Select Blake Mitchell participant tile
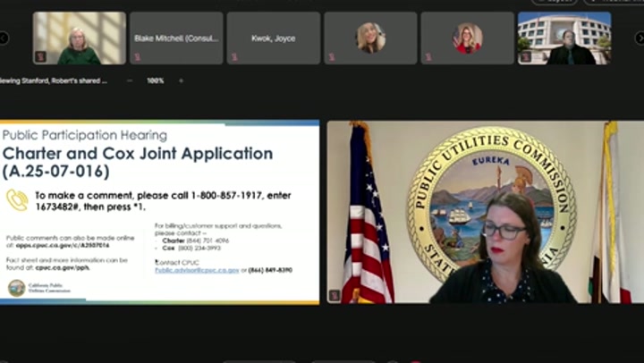644x363 pixels. click(x=176, y=38)
